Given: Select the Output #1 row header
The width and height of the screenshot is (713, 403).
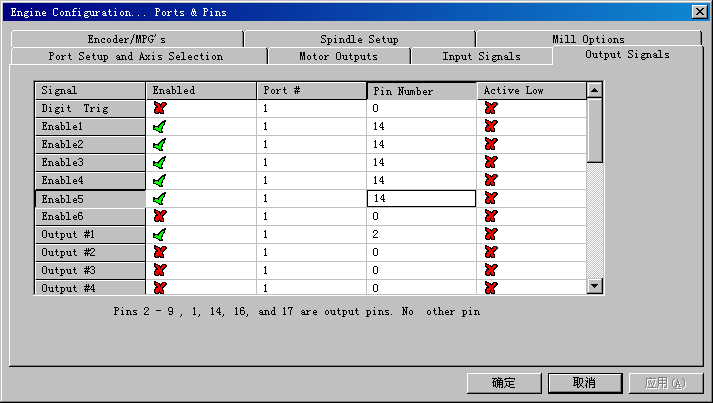Looking at the screenshot, I should coord(90,234).
